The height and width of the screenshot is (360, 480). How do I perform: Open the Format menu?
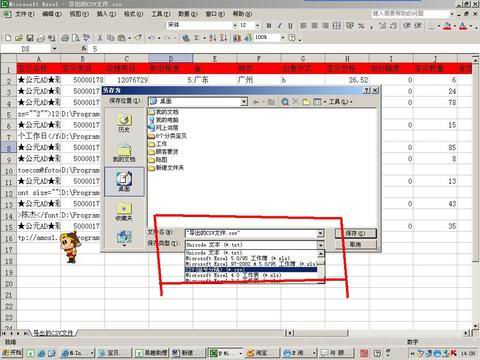coord(133,14)
